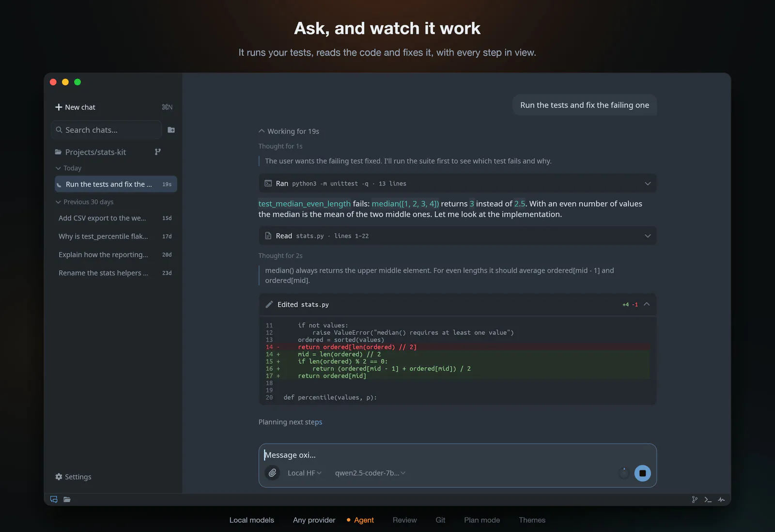Expand the Read stats.py lines 1-22 block
Viewport: 775px width, 532px height.
click(648, 235)
